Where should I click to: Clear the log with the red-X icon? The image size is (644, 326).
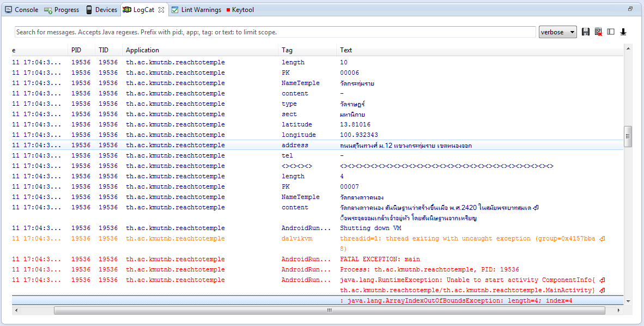(x=598, y=32)
